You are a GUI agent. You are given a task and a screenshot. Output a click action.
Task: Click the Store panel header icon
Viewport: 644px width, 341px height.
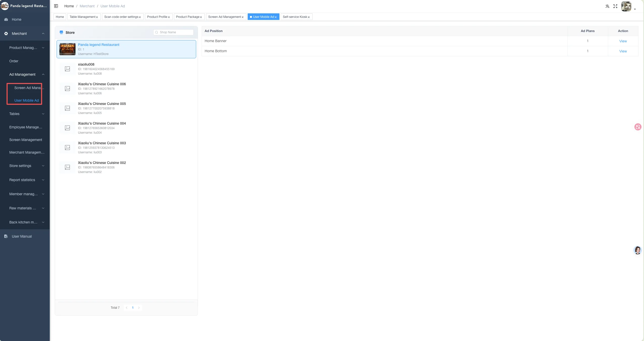[x=61, y=32]
